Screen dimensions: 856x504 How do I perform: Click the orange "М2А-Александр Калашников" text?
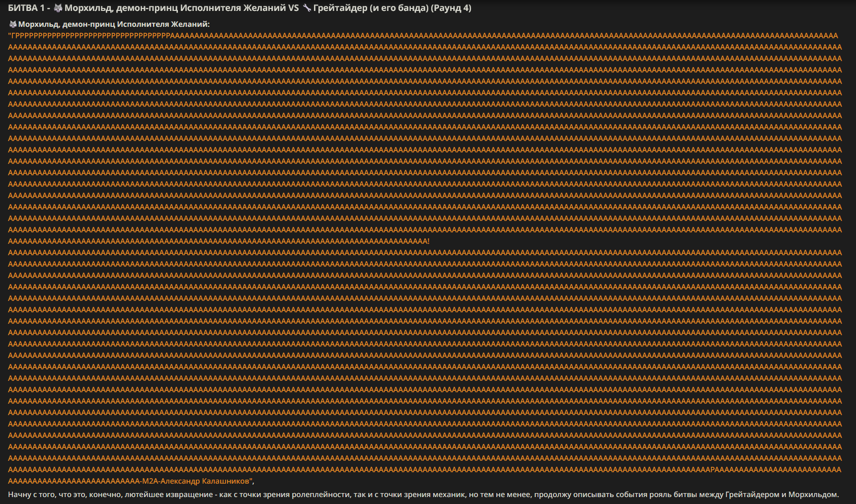(x=196, y=481)
